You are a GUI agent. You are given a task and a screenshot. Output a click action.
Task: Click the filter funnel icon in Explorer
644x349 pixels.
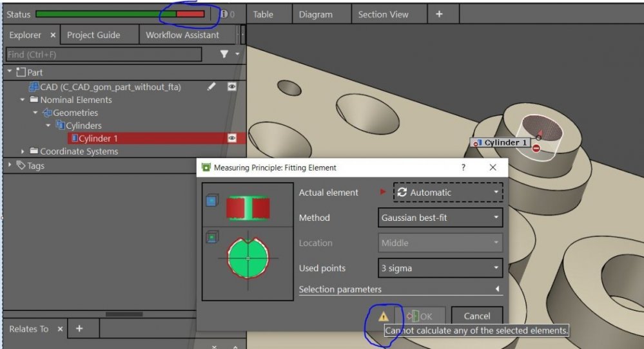point(224,55)
